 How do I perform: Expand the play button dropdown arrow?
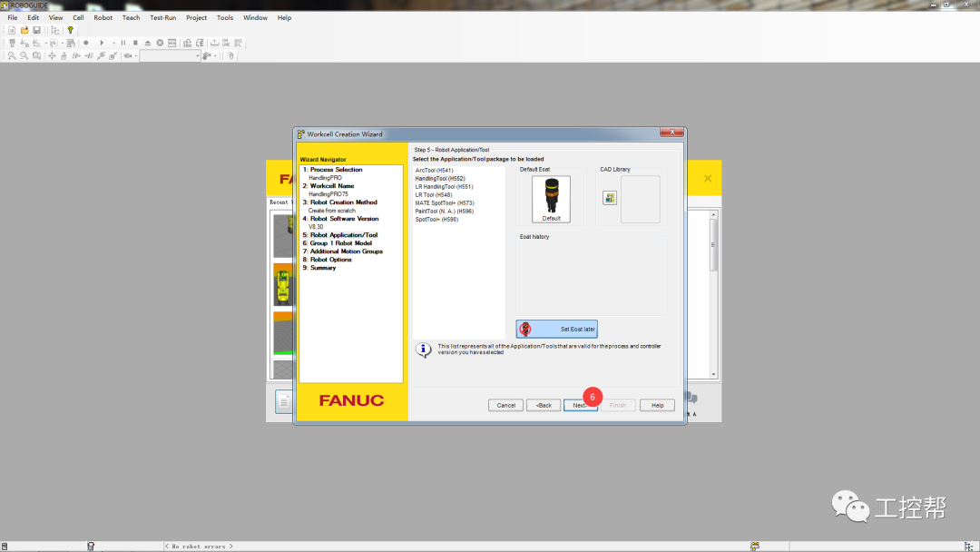click(113, 44)
